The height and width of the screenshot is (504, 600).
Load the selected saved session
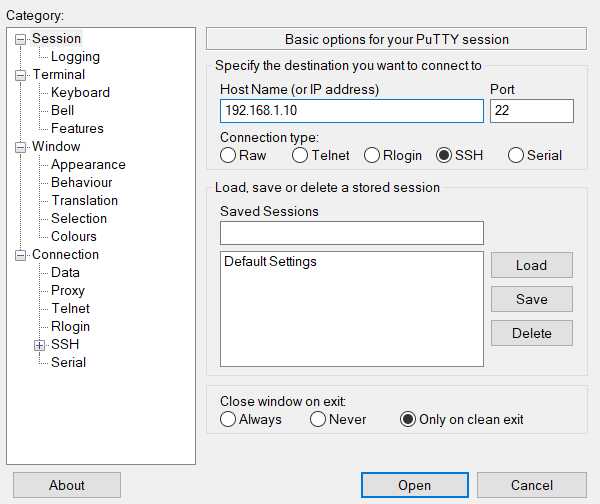532,265
